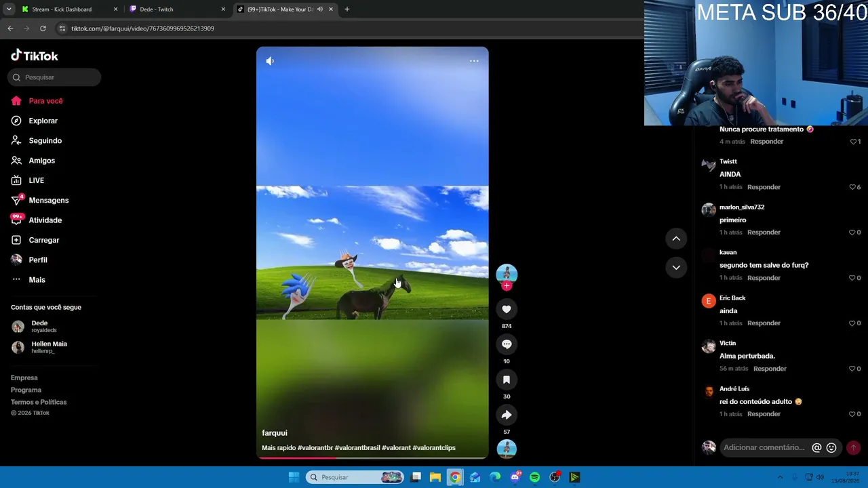Reload the TikTok page
868x488 pixels.
(x=43, y=28)
